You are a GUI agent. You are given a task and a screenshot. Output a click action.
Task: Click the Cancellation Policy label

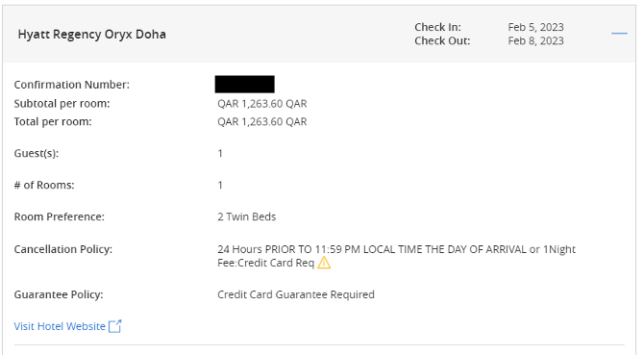tap(63, 249)
